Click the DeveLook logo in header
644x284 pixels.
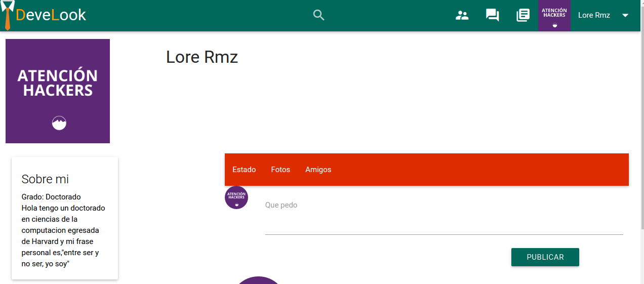(x=44, y=15)
